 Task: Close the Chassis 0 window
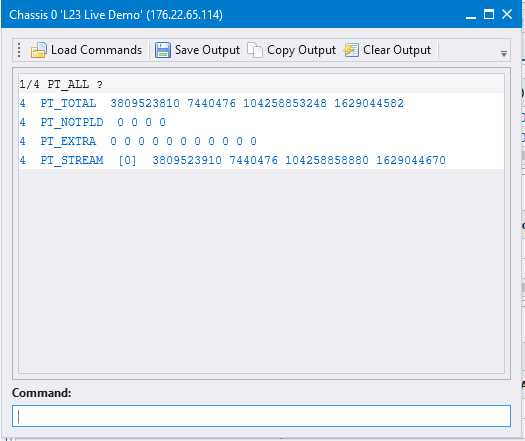(x=507, y=14)
